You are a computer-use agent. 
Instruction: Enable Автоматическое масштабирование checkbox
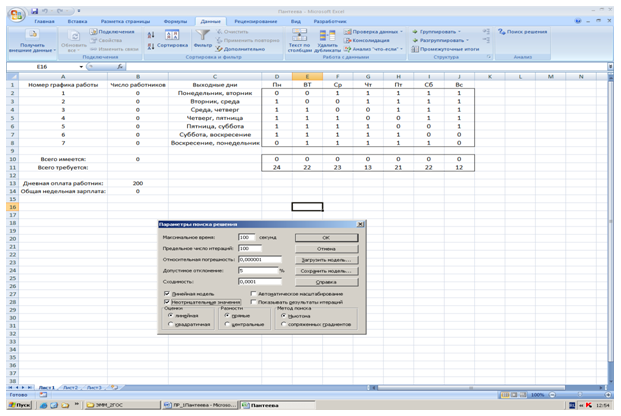(x=253, y=294)
